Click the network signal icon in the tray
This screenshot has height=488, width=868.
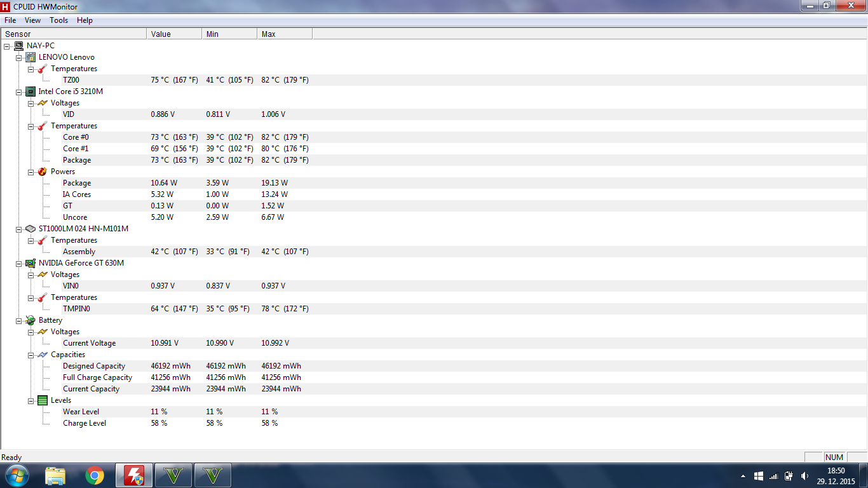(x=773, y=476)
